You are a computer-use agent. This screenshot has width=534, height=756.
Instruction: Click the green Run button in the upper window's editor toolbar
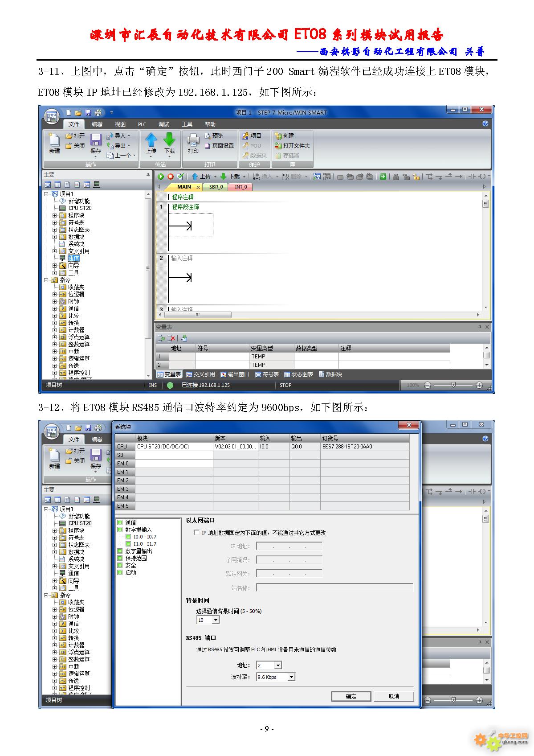(x=161, y=177)
